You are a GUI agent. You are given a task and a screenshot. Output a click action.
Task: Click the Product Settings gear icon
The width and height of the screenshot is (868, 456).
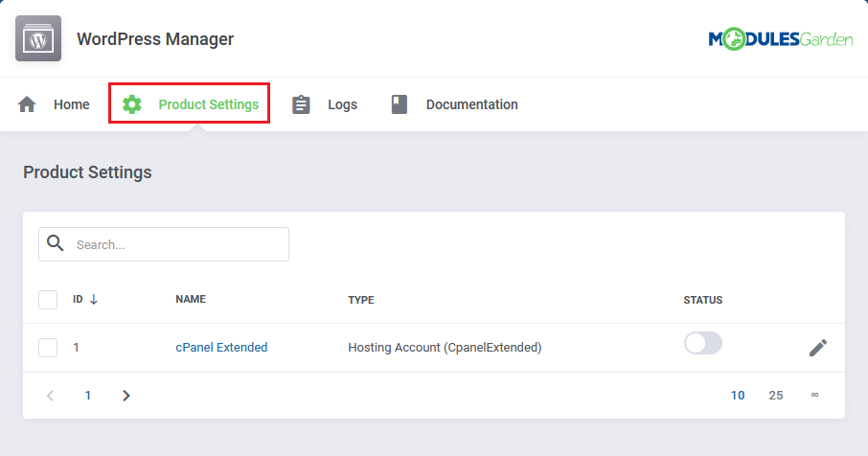coord(132,104)
